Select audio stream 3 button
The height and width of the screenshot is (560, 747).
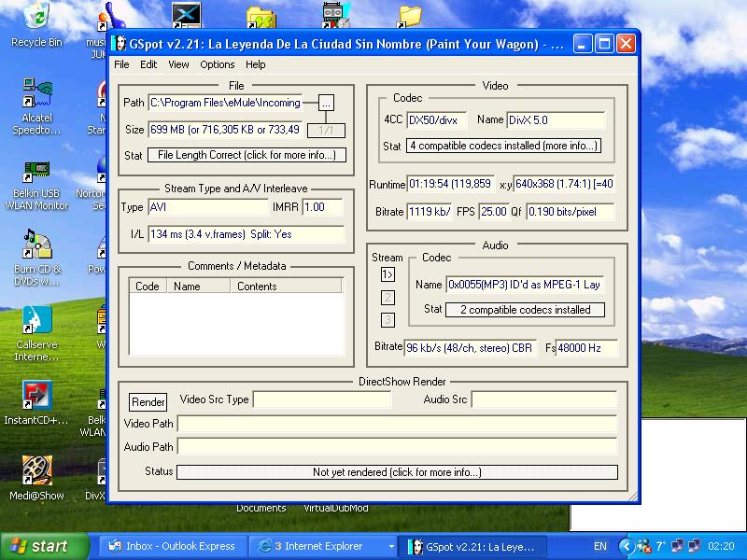[388, 319]
